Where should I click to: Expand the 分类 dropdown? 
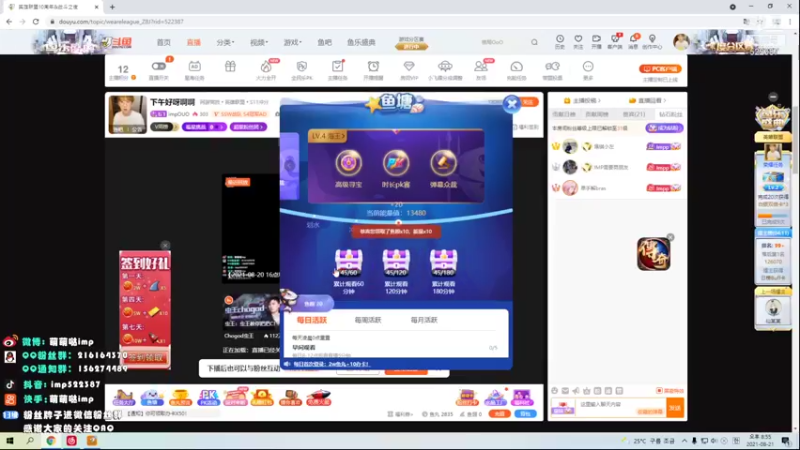click(x=225, y=42)
